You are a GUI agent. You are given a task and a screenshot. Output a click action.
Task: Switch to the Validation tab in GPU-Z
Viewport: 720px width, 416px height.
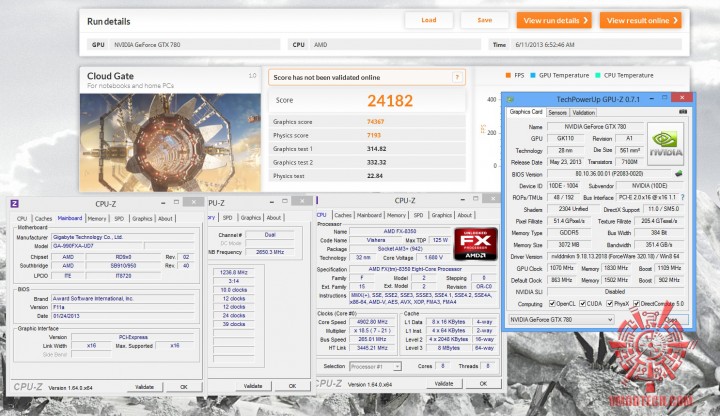(x=584, y=112)
